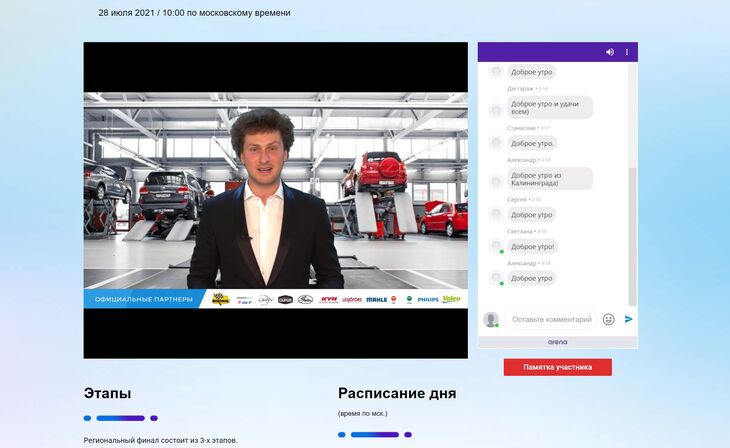Screen dimensions: 730x448
Task: Click the "(время по мск.)" note
Action: coord(363,414)
